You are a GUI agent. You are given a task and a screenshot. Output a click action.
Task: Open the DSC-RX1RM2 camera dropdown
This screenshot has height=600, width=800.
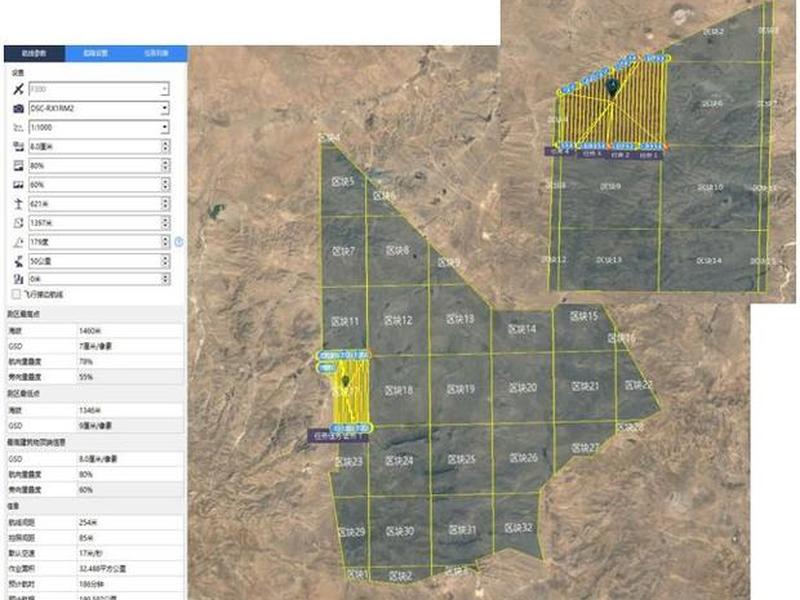[164, 108]
